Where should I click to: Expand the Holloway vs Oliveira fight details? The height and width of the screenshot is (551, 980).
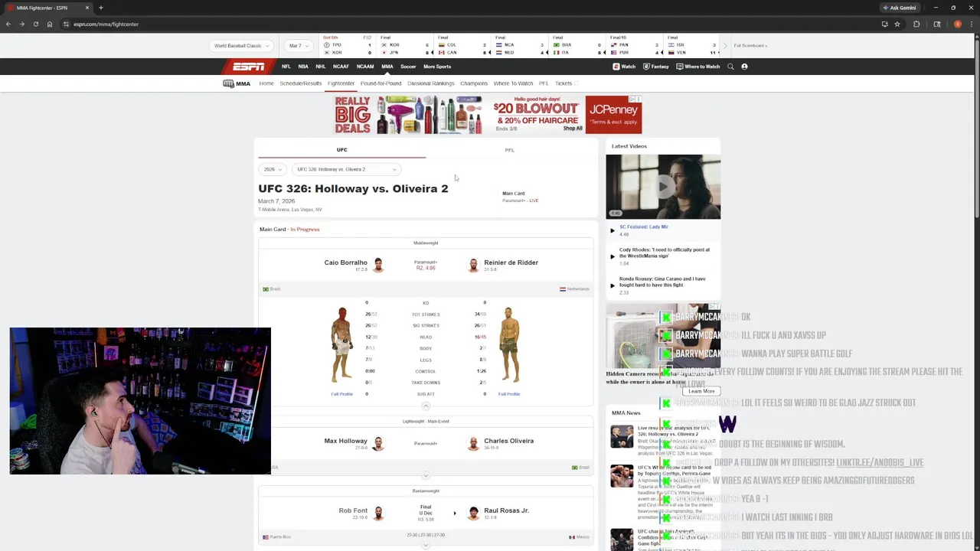pyautogui.click(x=426, y=475)
